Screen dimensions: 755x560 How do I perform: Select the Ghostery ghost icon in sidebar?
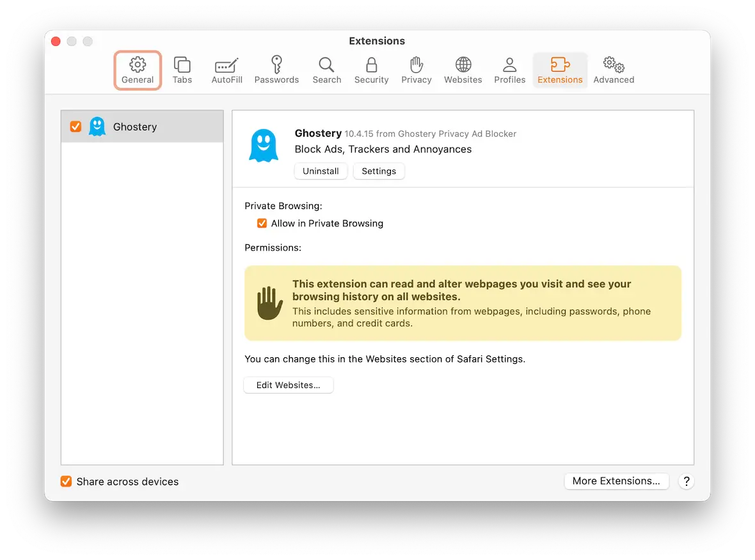pyautogui.click(x=97, y=127)
